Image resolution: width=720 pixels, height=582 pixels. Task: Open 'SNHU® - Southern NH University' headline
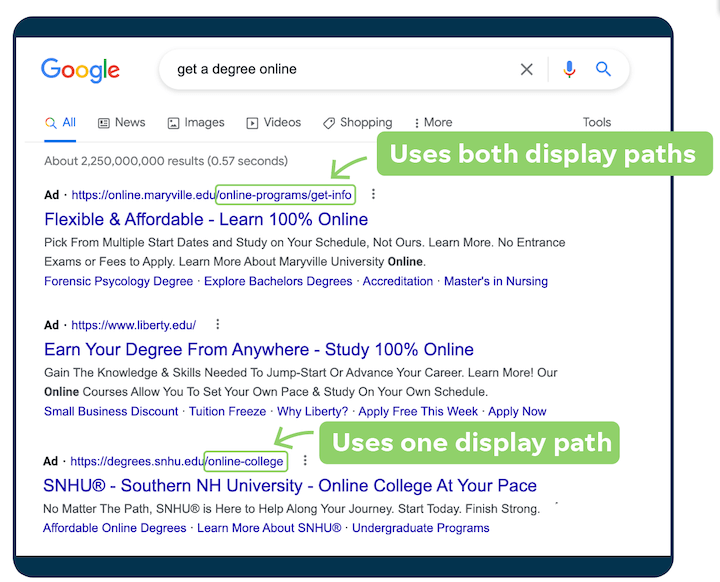[x=290, y=486]
